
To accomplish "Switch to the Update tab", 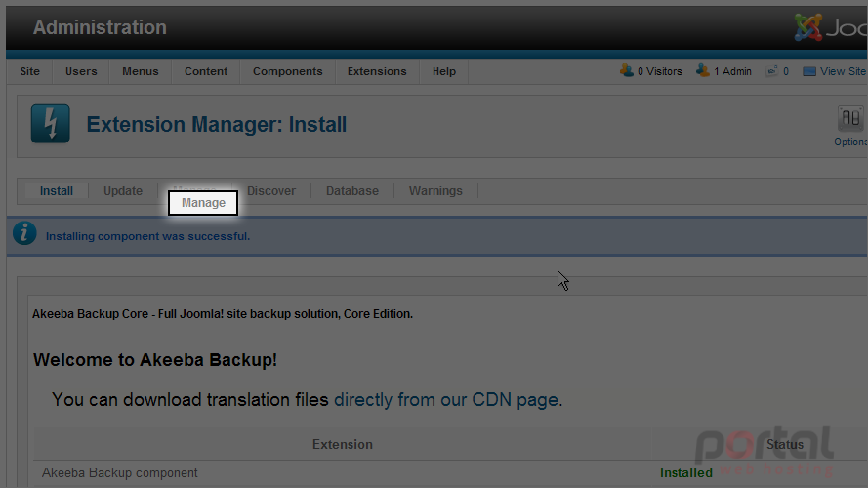I will 123,191.
